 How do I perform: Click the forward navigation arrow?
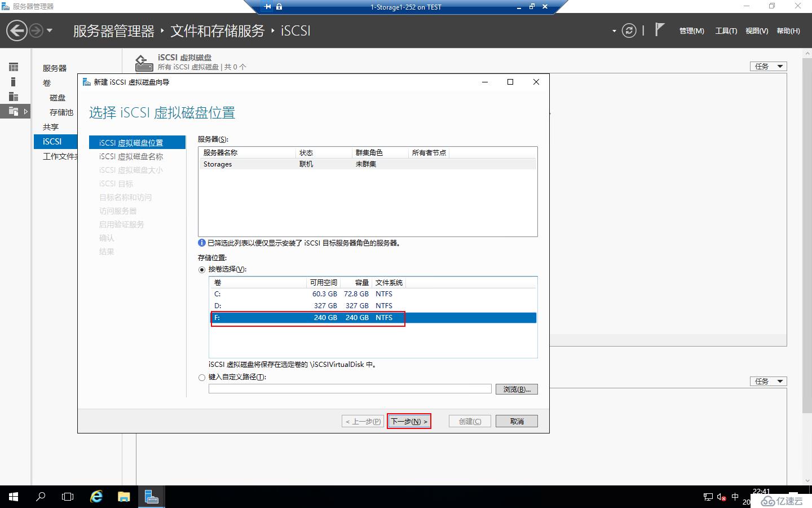click(36, 30)
